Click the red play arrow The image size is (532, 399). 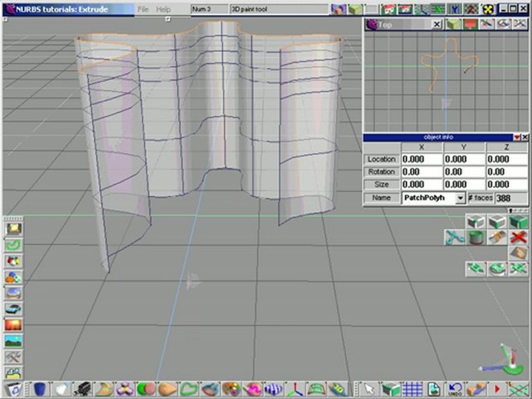[x=497, y=389]
